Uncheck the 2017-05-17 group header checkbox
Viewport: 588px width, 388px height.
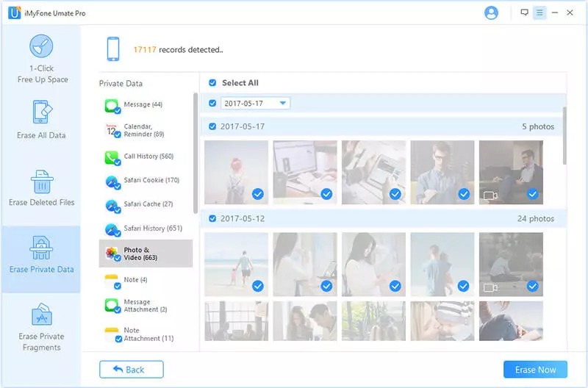point(212,126)
